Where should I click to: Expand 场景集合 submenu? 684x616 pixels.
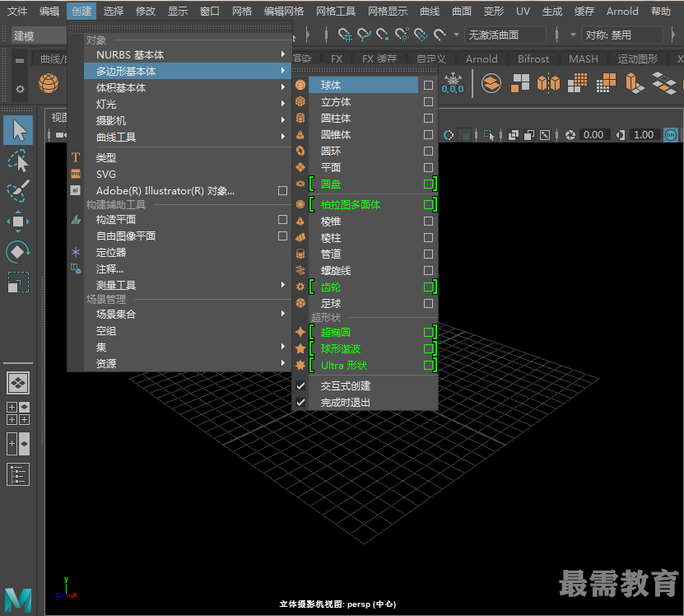[187, 314]
